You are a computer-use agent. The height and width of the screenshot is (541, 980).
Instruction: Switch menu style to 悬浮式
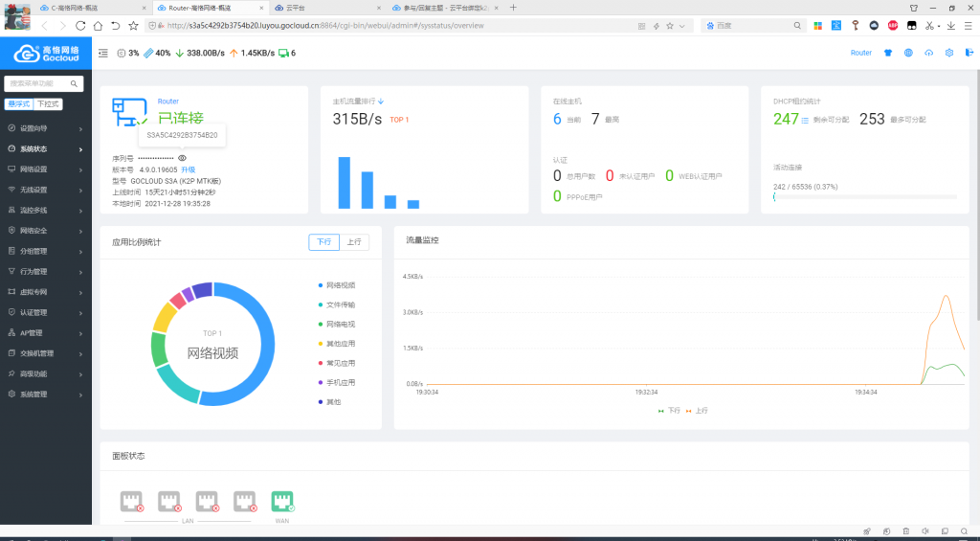(x=19, y=103)
